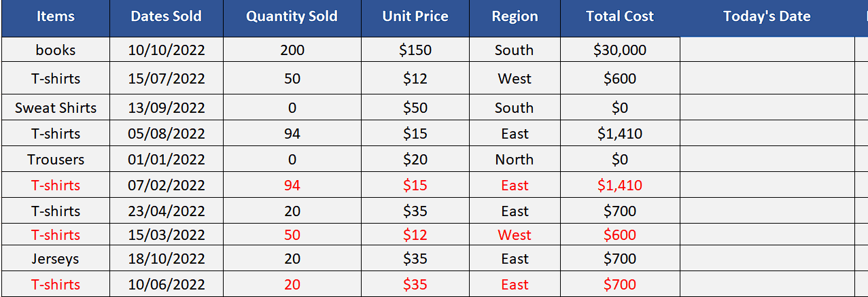Select the quantity 200 cell
Viewport: 868px width, 297px height.
click(292, 50)
